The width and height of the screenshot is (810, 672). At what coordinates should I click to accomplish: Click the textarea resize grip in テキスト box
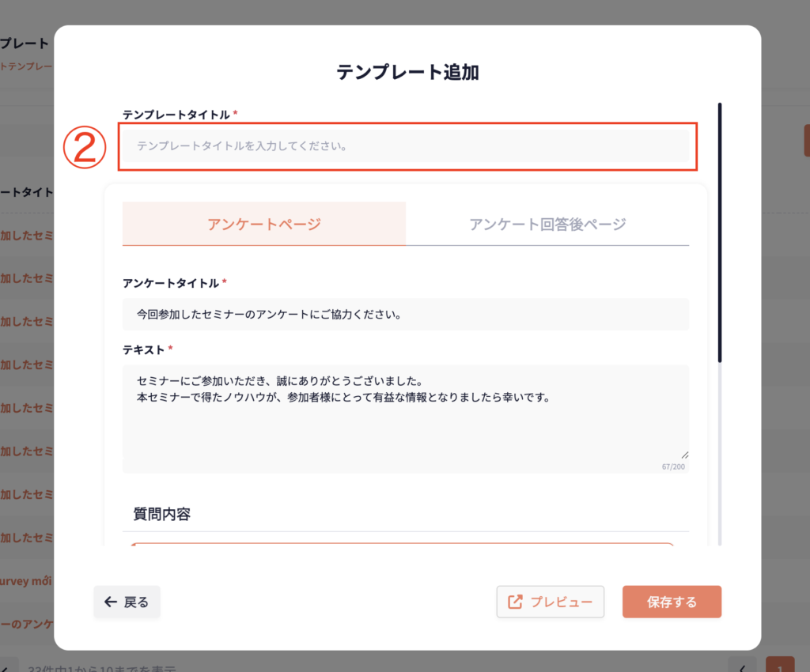(684, 454)
